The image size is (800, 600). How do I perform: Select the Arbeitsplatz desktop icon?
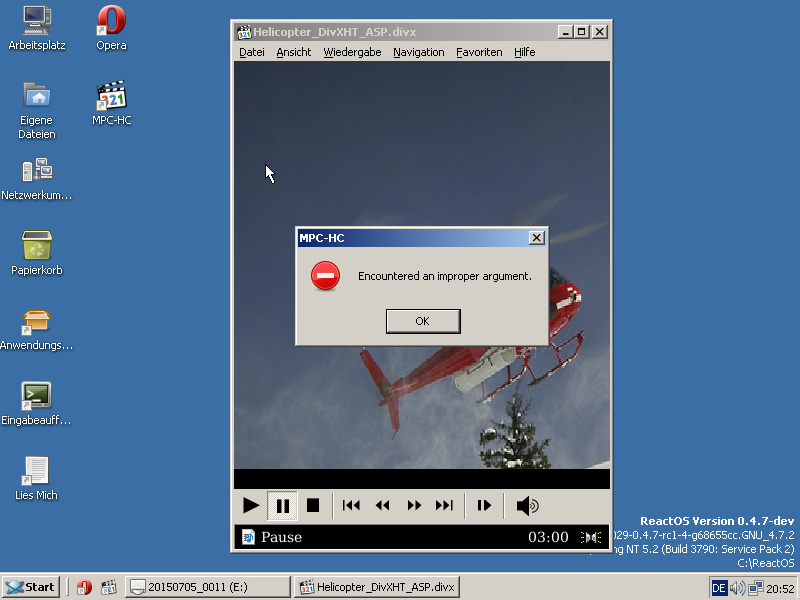[x=37, y=28]
